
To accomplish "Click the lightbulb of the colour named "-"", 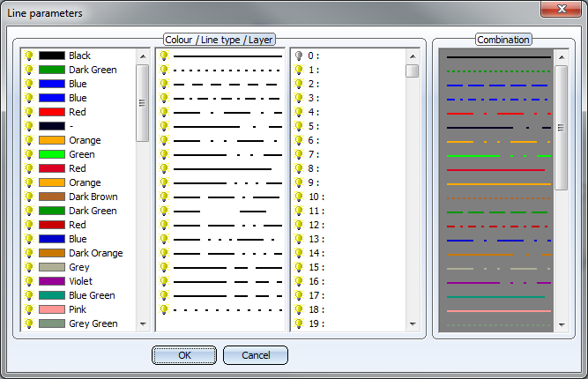I will click(x=29, y=126).
